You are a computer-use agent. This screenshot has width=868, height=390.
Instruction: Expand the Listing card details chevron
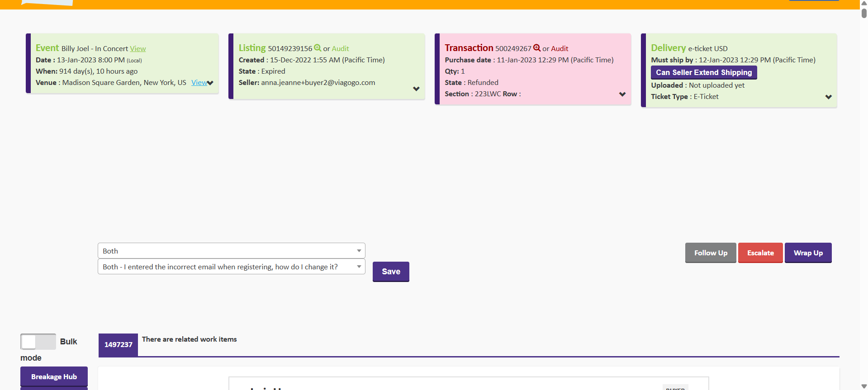pos(416,89)
